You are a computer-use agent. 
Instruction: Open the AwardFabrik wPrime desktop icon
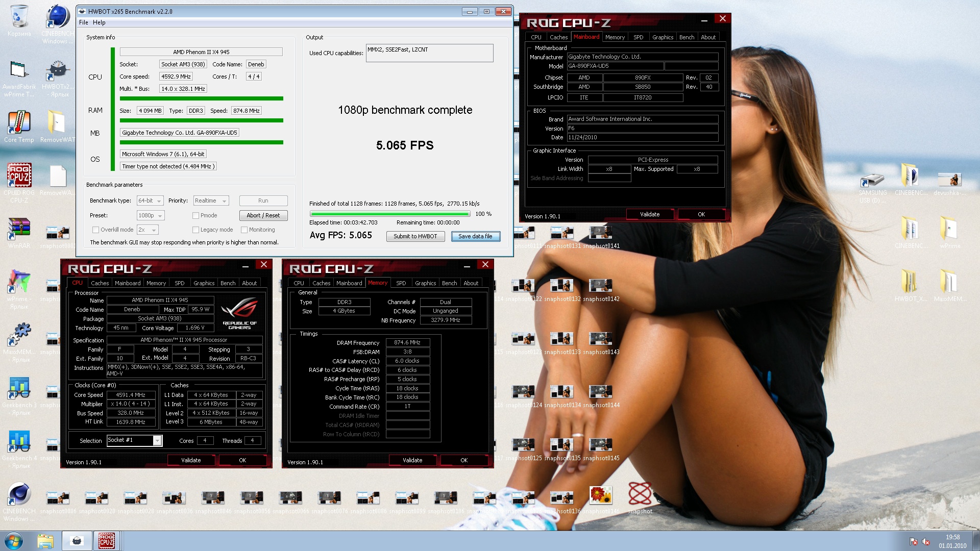click(x=19, y=79)
